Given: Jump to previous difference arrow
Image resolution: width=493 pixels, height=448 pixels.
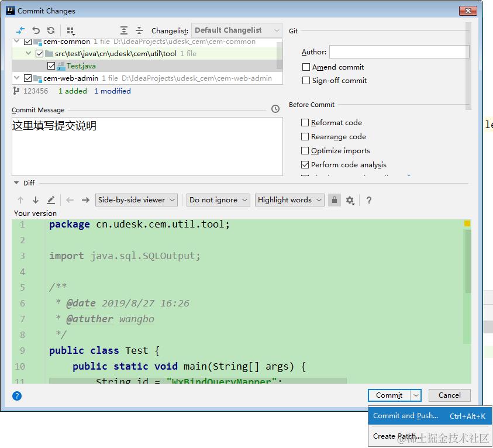Looking at the screenshot, I should click(20, 200).
